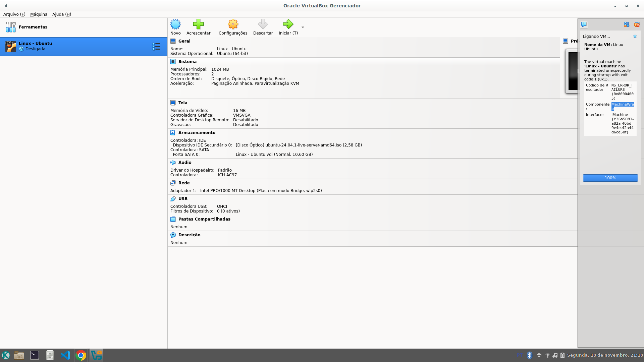
Task: Click the battery tray icon
Action: click(562, 355)
